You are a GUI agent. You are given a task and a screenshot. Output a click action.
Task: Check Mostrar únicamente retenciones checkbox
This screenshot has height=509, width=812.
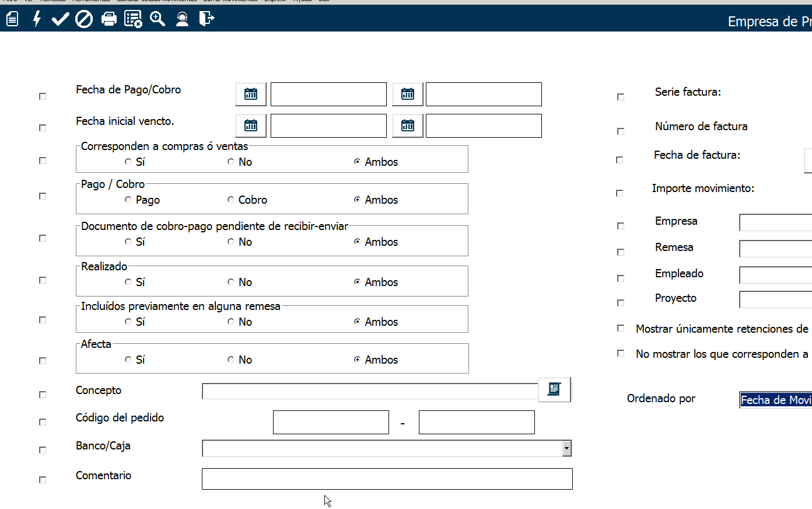621,329
